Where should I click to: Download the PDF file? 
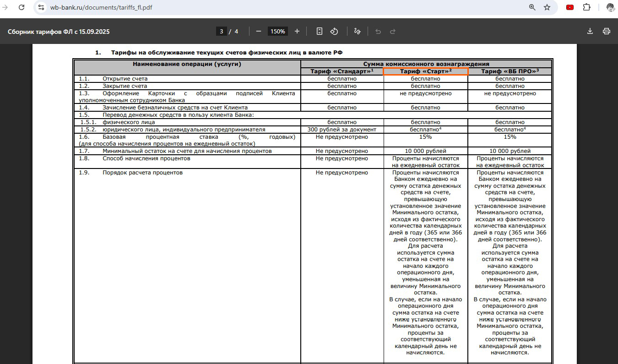click(x=590, y=31)
